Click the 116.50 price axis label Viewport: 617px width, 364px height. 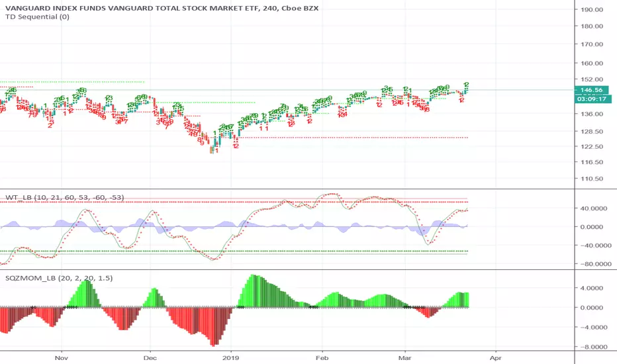pyautogui.click(x=592, y=162)
